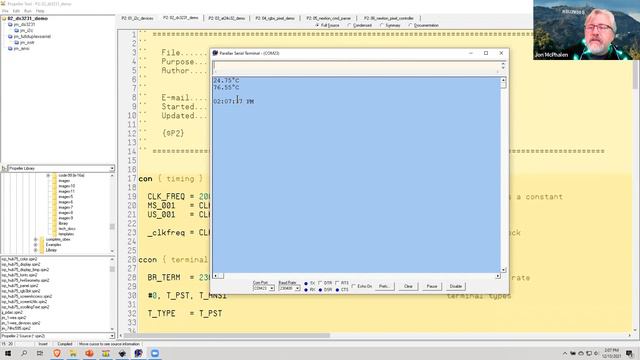This screenshot has height=360, width=640.
Task: Select the Documentation view radio button
Action: pos(410,25)
